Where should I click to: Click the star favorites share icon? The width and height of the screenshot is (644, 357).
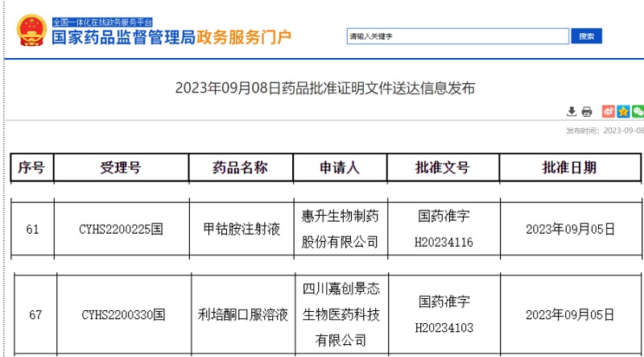coord(623,111)
